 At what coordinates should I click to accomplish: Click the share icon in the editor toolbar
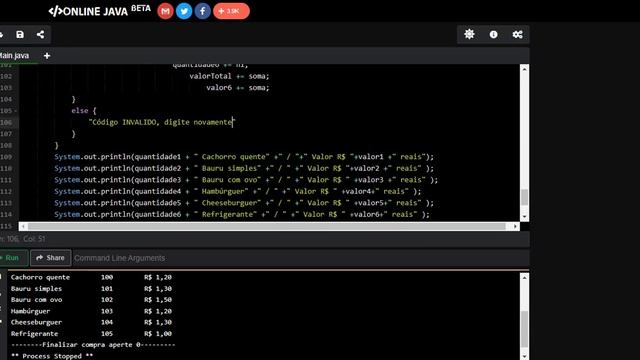pos(40,34)
